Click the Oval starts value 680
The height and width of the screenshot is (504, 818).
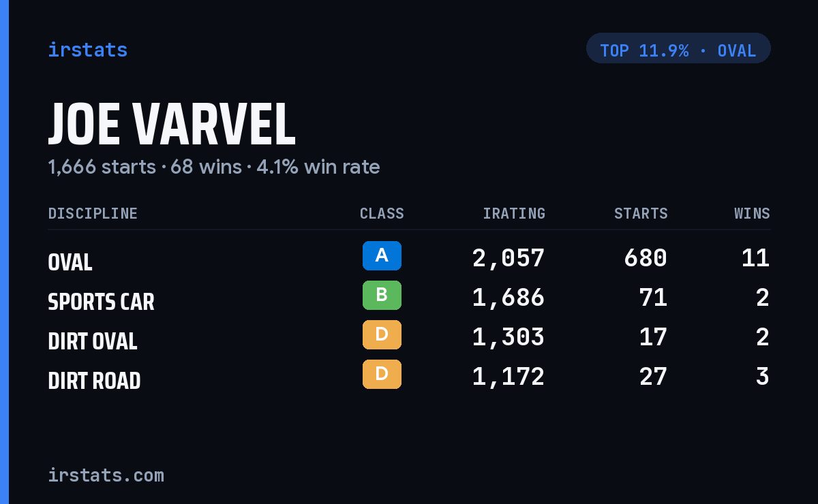point(646,258)
